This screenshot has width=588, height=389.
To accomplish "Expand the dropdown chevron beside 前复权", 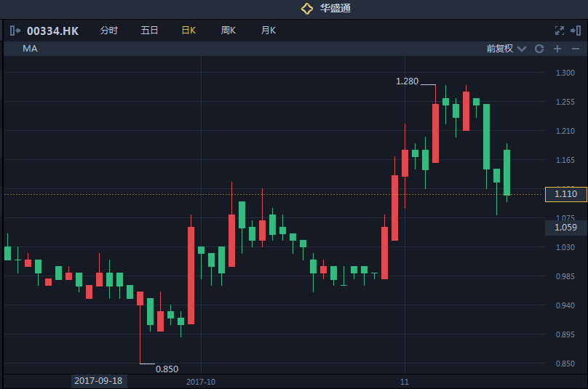I will point(521,49).
